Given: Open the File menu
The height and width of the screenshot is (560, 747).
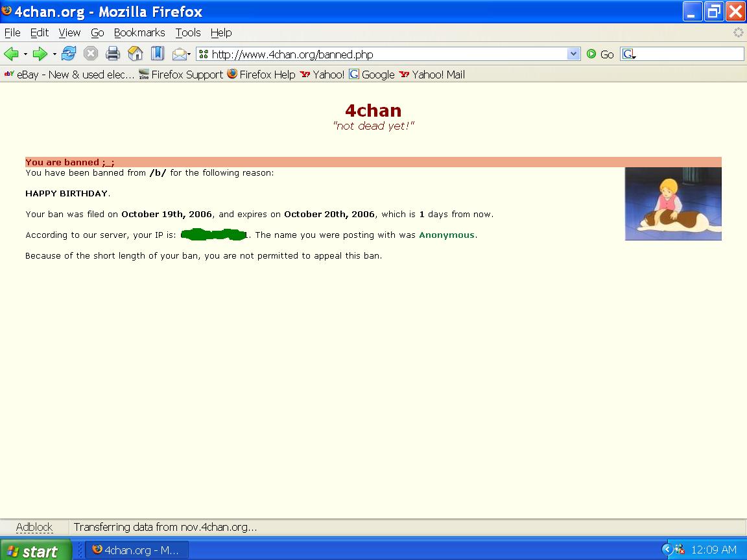Looking at the screenshot, I should [x=12, y=32].
